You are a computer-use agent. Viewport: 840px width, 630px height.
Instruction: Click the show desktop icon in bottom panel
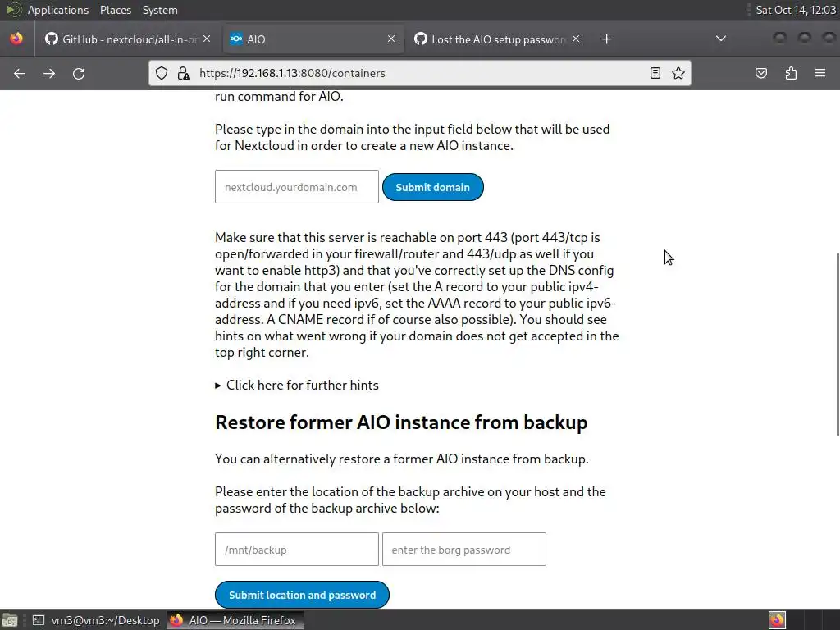[x=10, y=620]
